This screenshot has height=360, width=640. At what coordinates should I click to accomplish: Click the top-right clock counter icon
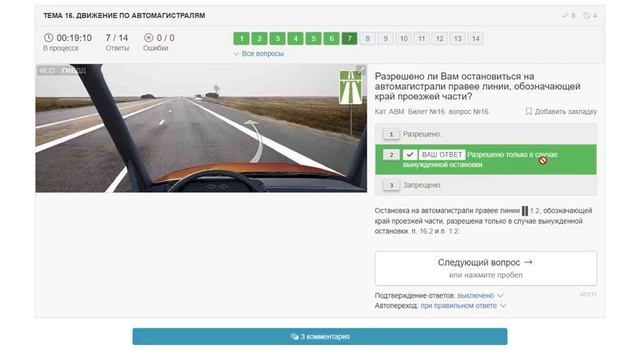[587, 16]
